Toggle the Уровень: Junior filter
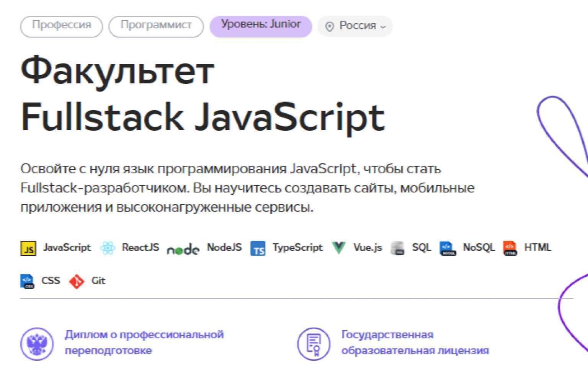 pos(260,26)
